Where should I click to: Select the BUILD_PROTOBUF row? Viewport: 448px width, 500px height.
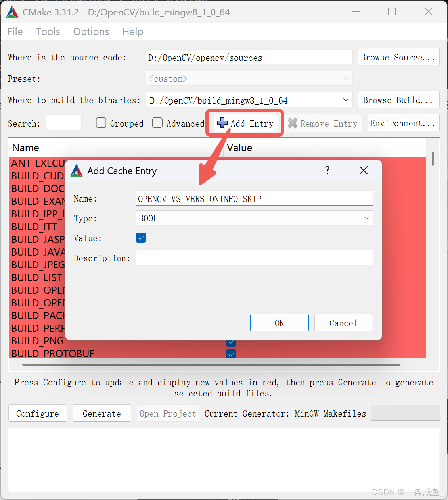click(x=217, y=353)
